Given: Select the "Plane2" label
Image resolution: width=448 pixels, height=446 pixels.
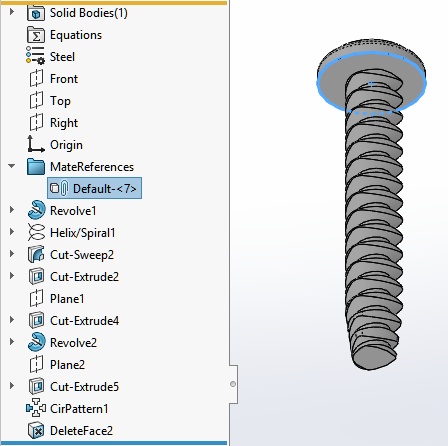Looking at the screenshot, I should click(67, 365).
